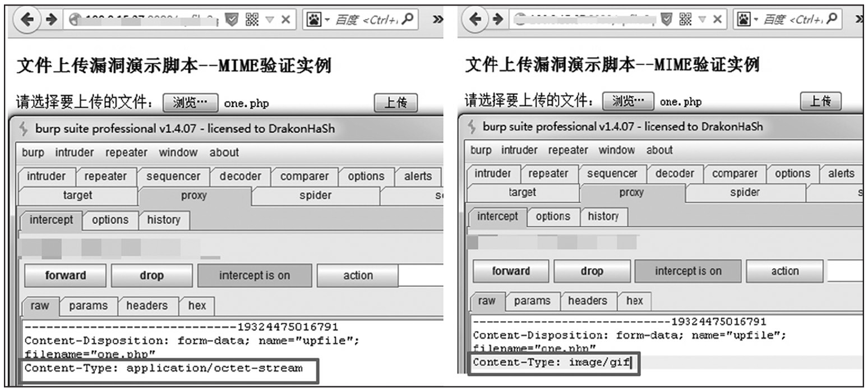Open the about menu in right Burp window
The image size is (868, 391).
[x=659, y=150]
